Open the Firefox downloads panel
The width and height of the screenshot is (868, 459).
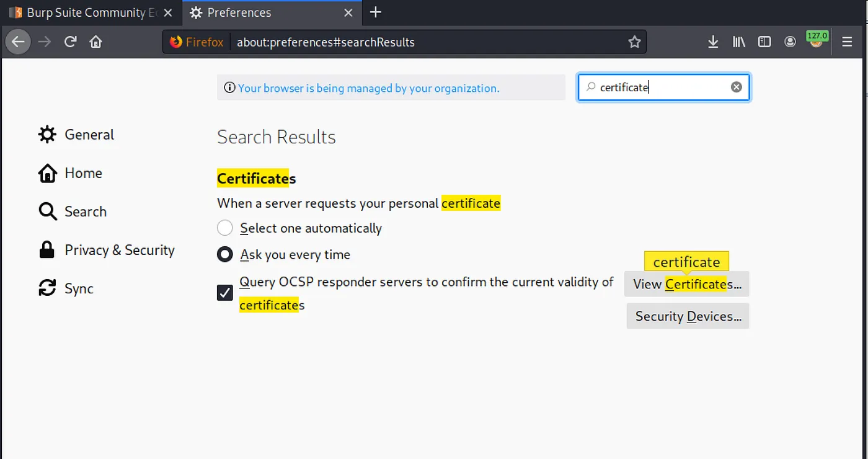(x=713, y=42)
